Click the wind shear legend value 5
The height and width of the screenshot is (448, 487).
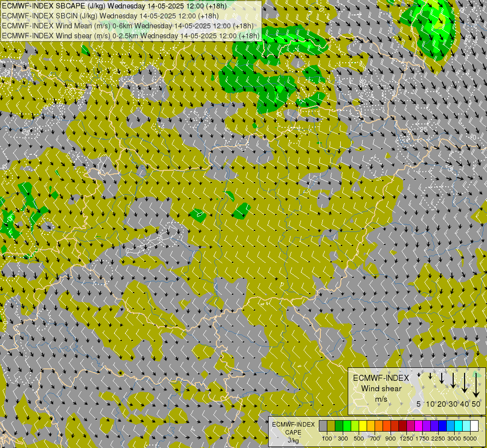pyautogui.click(x=419, y=404)
